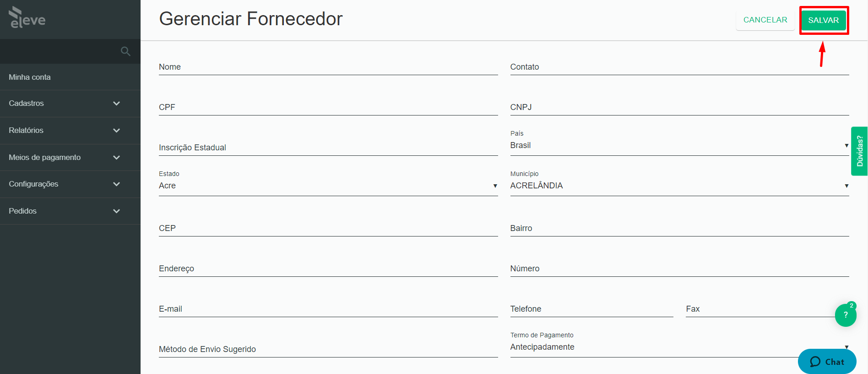Open the Município dropdown showing ACRELÂNDIA
868x374 pixels.
point(679,186)
